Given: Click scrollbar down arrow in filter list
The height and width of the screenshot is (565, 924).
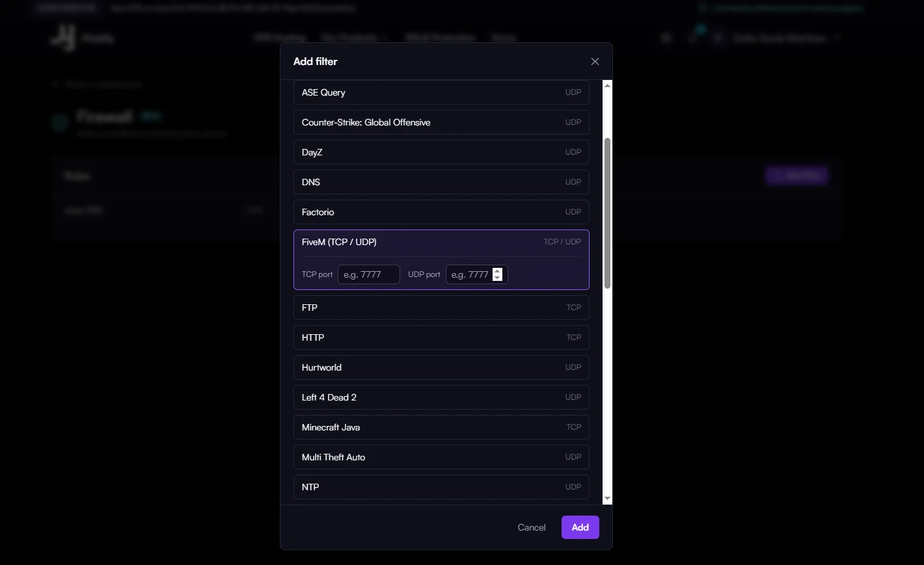Looking at the screenshot, I should click(x=607, y=499).
